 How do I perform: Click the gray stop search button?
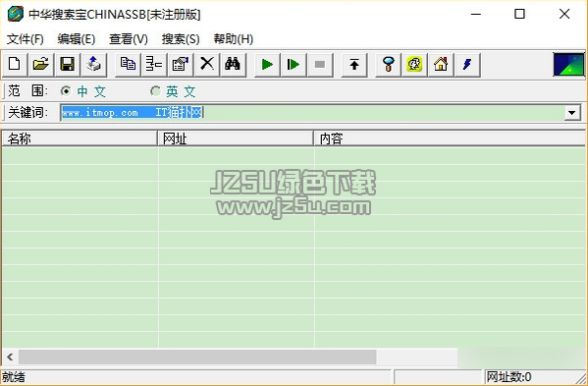pyautogui.click(x=320, y=65)
